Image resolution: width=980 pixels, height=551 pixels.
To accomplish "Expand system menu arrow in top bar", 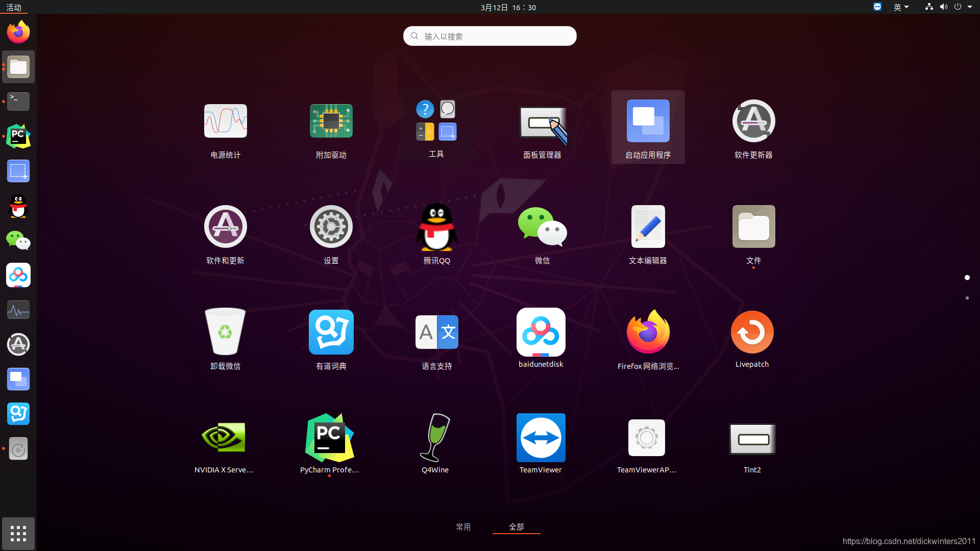I will [x=970, y=7].
